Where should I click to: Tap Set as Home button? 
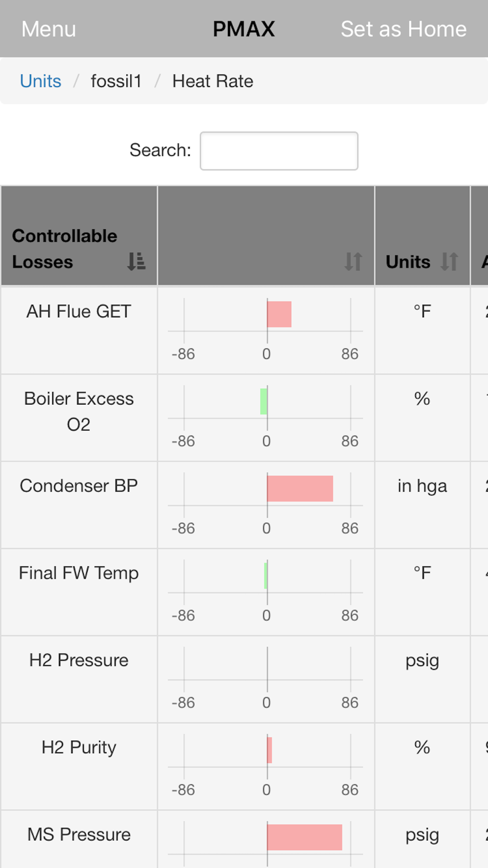click(404, 29)
